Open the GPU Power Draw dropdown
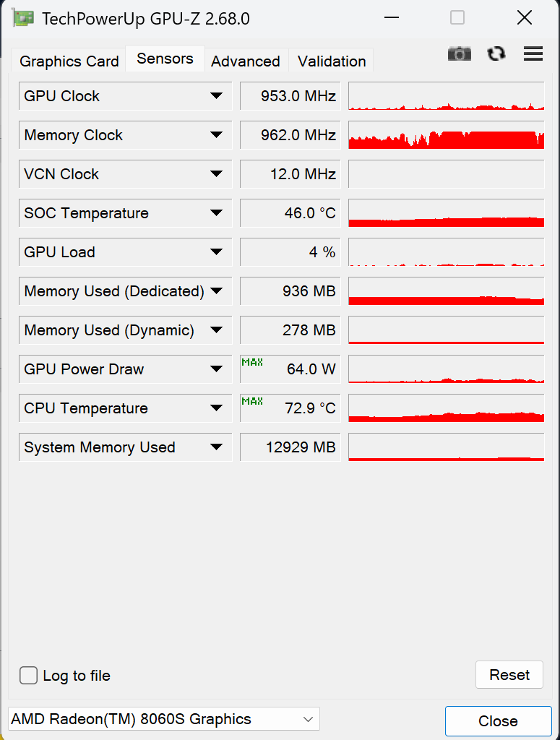Viewport: 560px width, 740px height. tap(216, 369)
